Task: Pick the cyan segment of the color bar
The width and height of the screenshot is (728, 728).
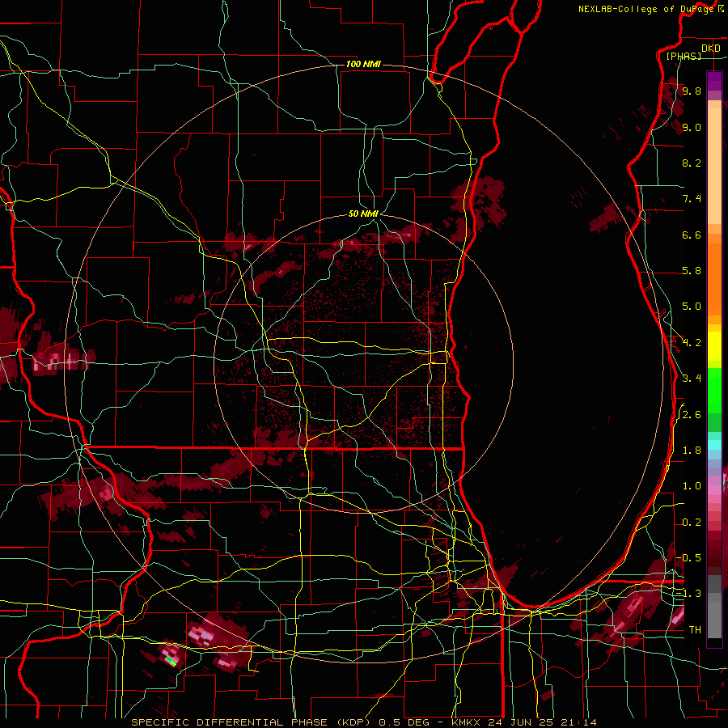Action: coord(714,445)
